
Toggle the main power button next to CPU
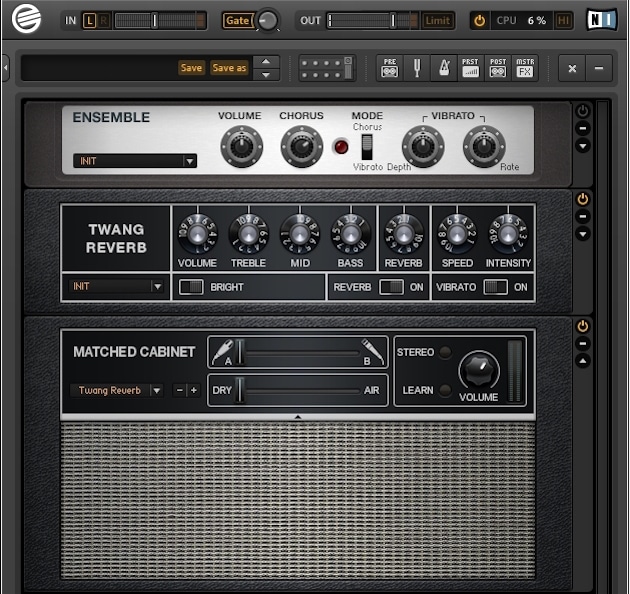[x=479, y=20]
